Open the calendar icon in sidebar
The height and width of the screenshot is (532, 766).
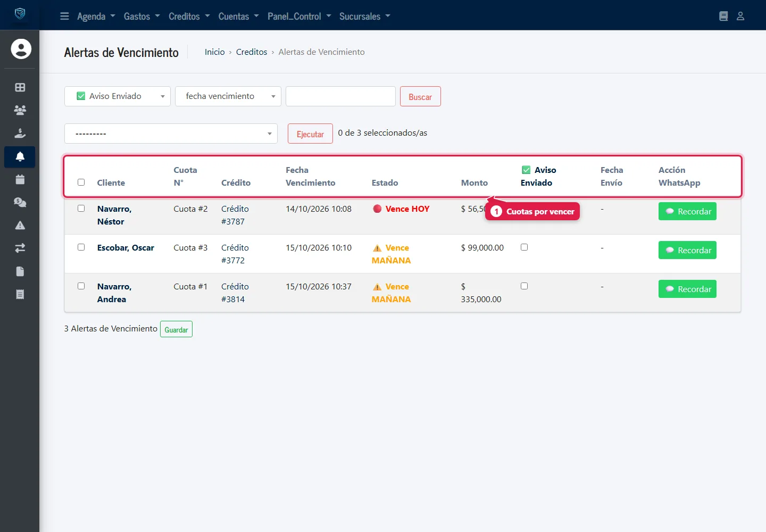20,179
